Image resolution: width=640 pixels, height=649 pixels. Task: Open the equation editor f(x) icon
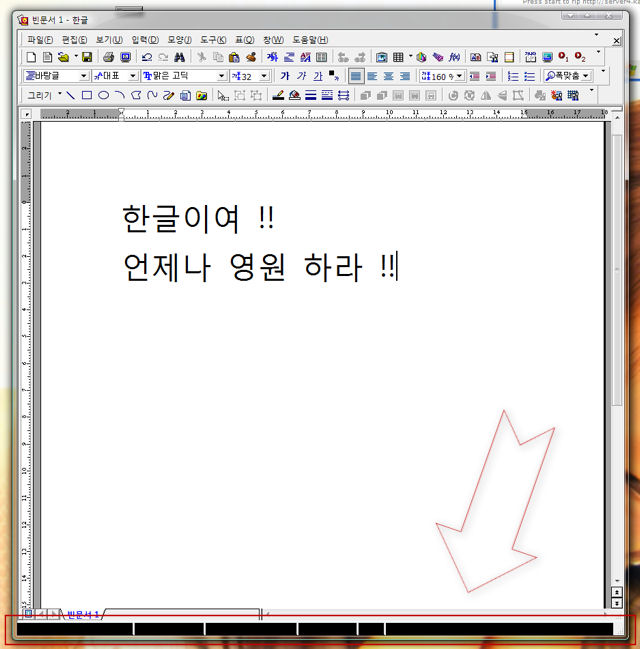(455, 57)
